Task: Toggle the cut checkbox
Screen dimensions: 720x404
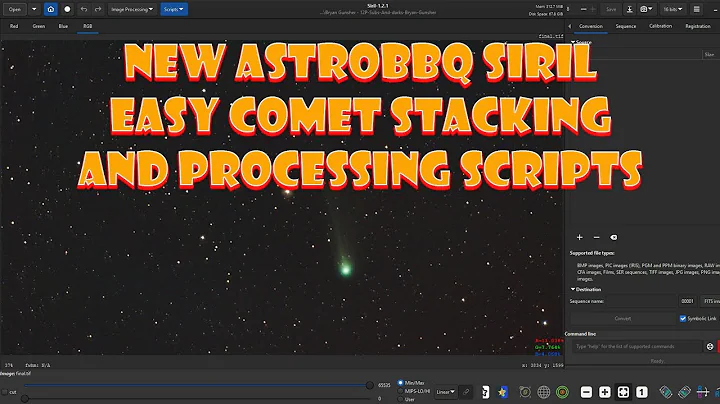Action: click(5, 393)
